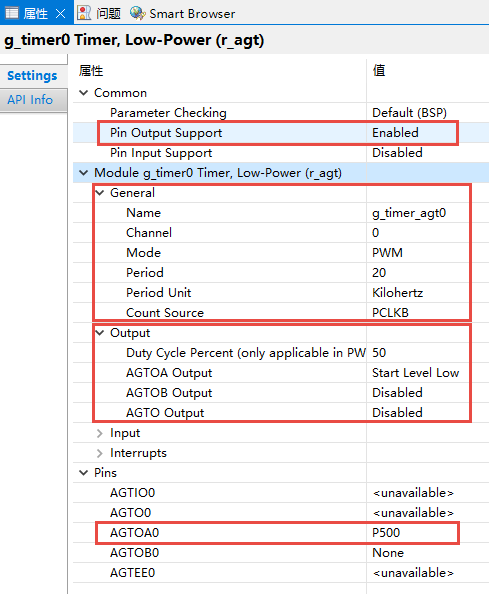Collapse the Pins section
The height and width of the screenshot is (594, 489).
click(x=84, y=473)
